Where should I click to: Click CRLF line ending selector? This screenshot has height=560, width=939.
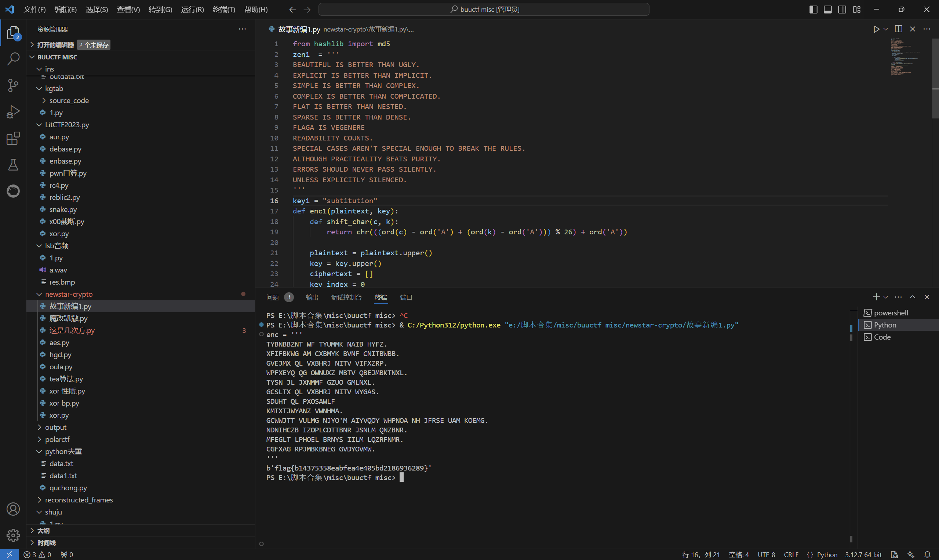[791, 555]
